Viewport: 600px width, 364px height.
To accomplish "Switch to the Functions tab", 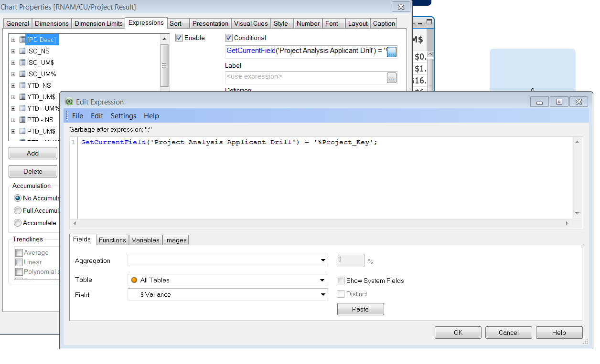I will (x=112, y=240).
